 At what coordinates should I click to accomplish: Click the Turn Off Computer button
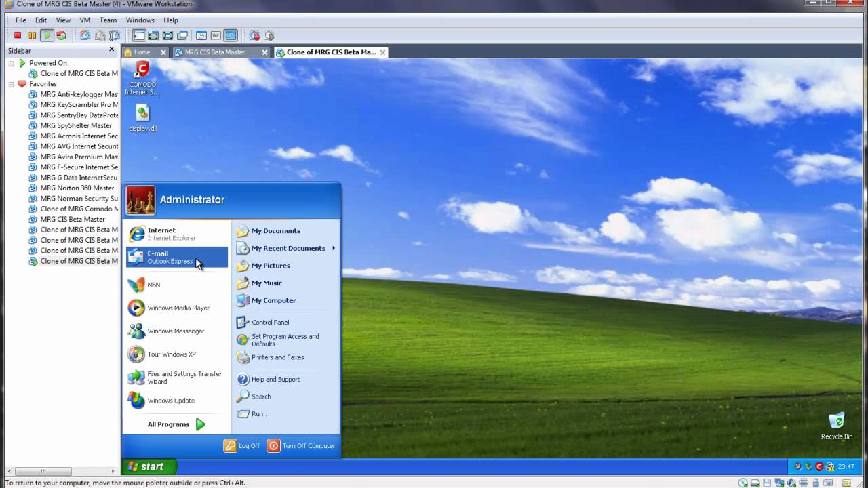click(301, 445)
